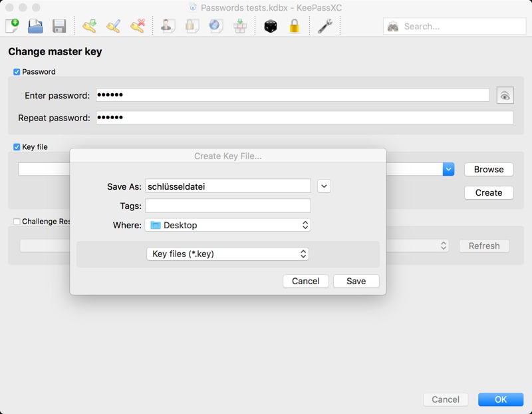Uncheck the Key file checkbox

point(17,147)
